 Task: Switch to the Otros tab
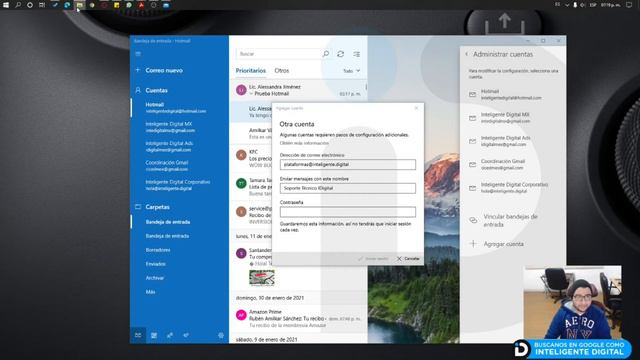click(x=282, y=71)
